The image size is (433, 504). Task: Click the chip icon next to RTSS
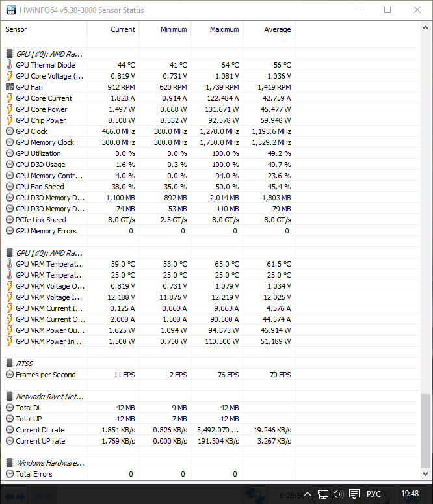coord(10,364)
